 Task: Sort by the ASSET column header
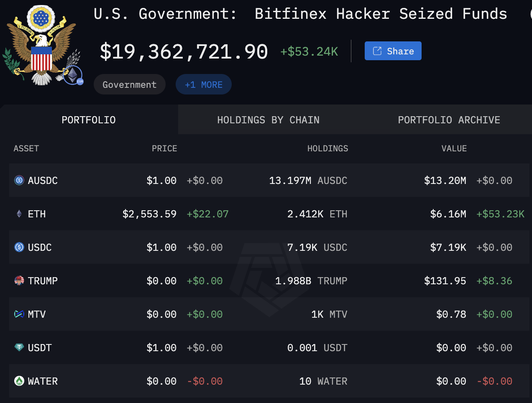point(26,148)
